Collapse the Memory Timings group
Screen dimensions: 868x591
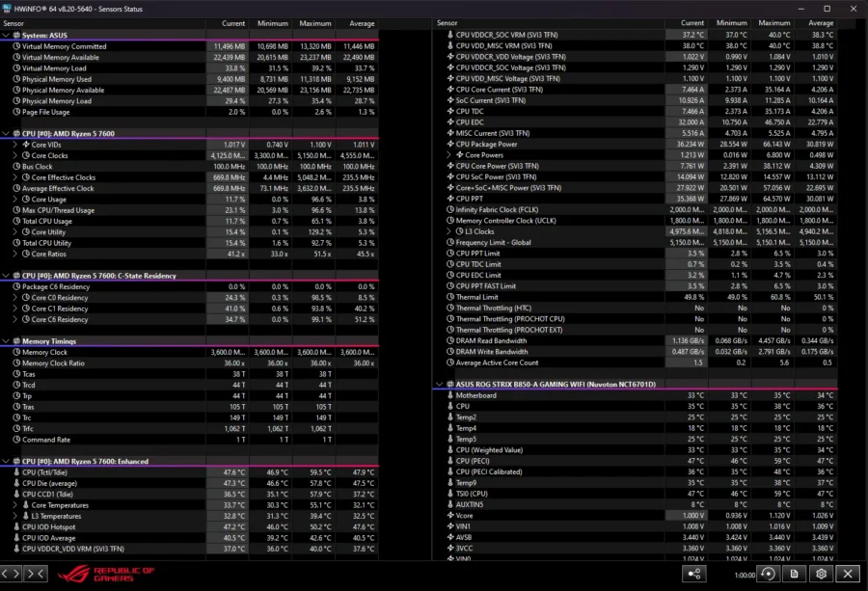click(6, 341)
